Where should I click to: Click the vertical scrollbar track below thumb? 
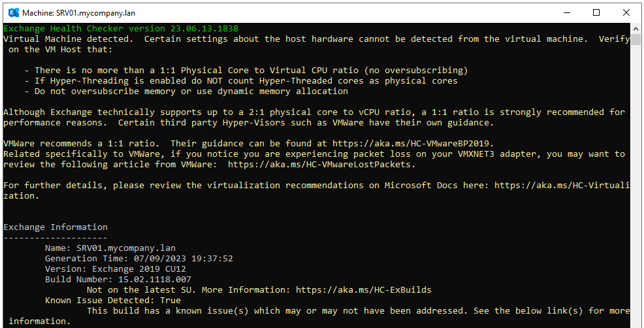(636, 185)
